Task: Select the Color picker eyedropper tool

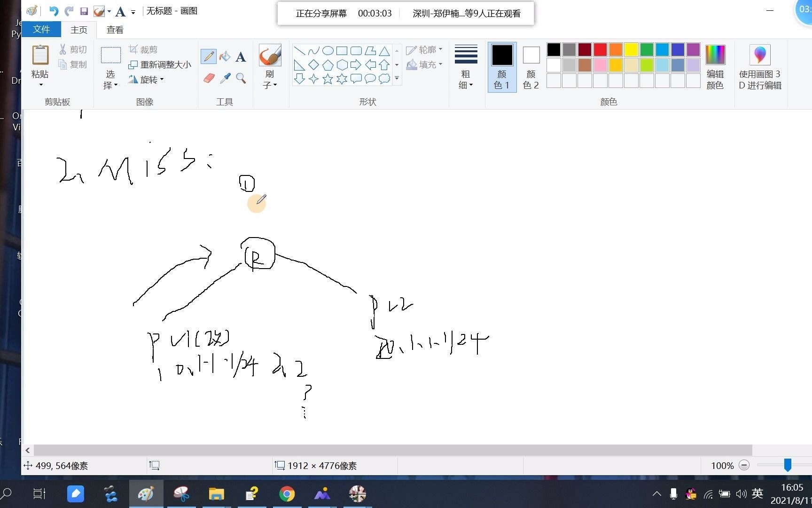Action: [x=225, y=78]
